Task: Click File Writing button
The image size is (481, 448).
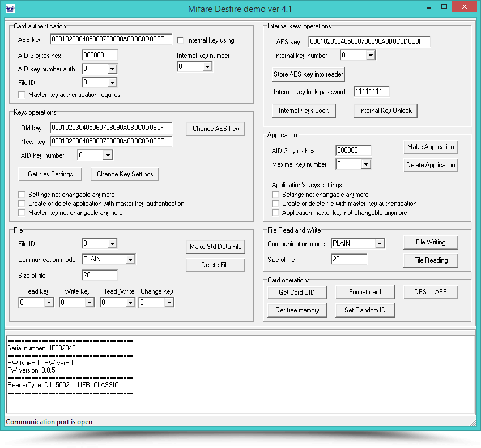Action: click(431, 242)
